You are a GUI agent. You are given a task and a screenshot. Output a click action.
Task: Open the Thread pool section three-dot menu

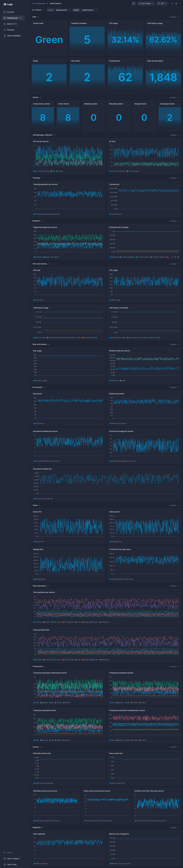[179, 667]
